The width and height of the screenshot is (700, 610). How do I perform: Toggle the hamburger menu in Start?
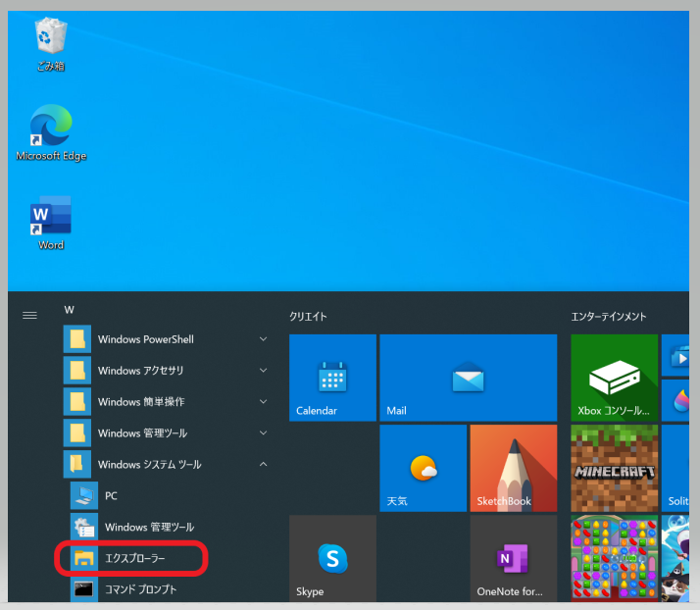tap(29, 315)
